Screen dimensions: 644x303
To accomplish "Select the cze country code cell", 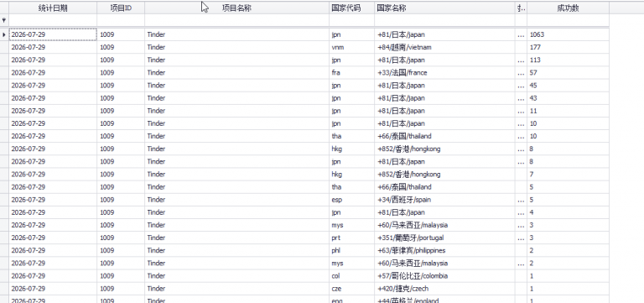I will click(352, 289).
